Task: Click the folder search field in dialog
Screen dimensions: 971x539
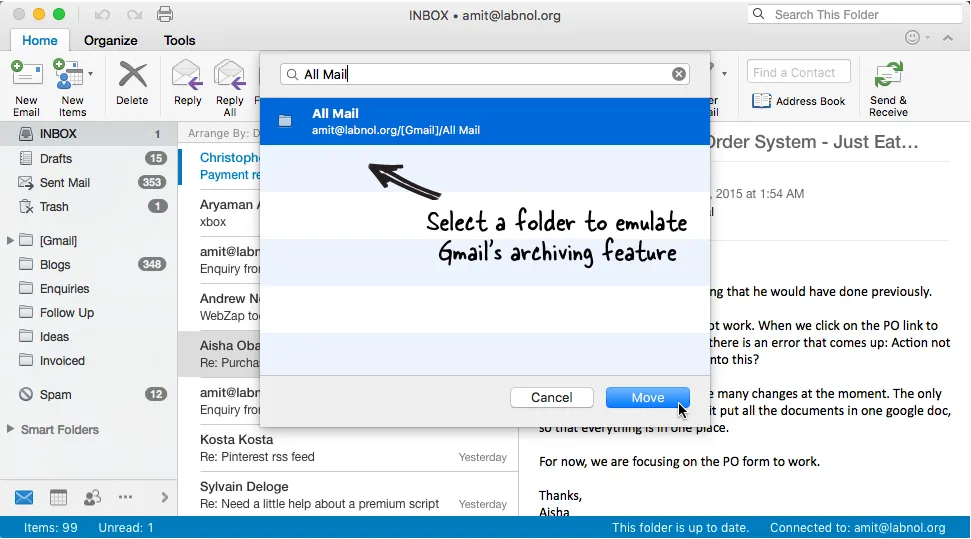Action: click(x=484, y=74)
